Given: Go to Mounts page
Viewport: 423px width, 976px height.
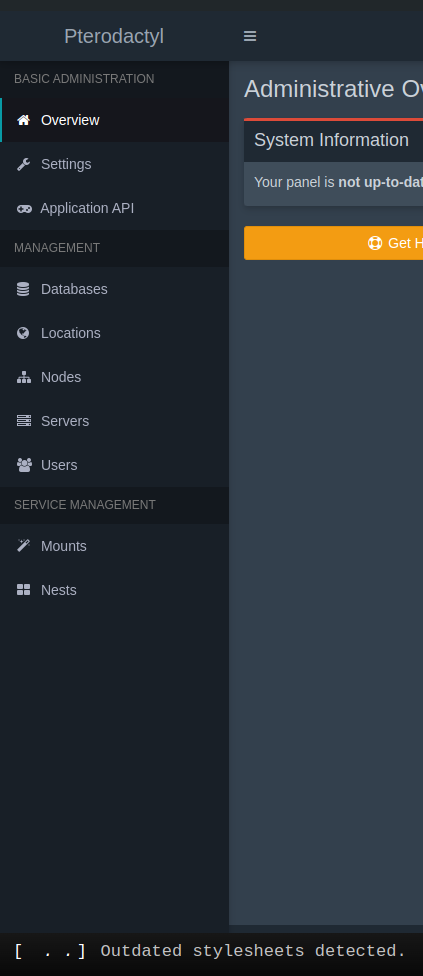Looking at the screenshot, I should point(114,546).
